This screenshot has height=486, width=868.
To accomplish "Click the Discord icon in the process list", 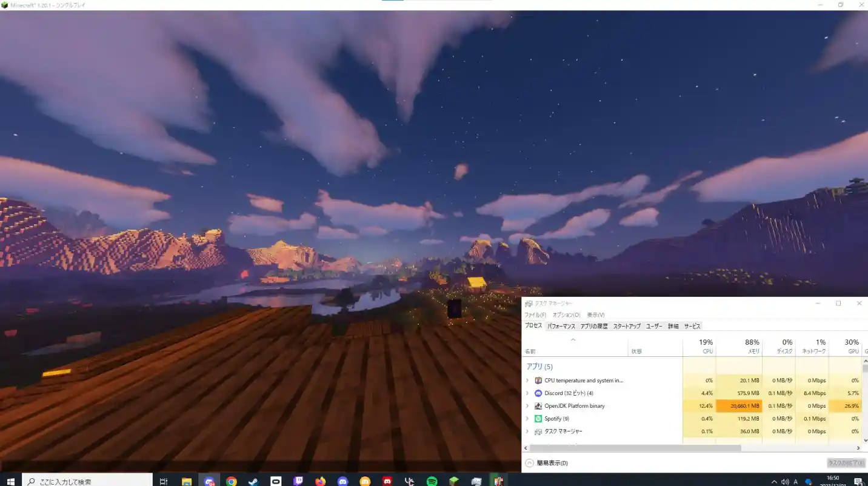I will pos(538,393).
